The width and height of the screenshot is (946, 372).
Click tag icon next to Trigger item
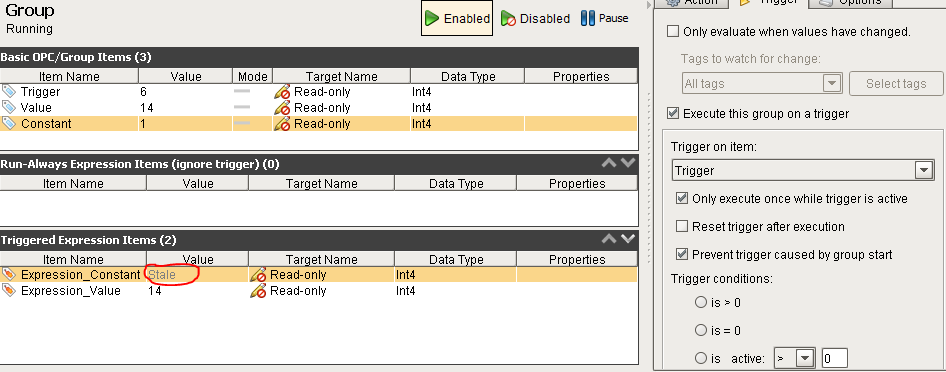(x=9, y=92)
